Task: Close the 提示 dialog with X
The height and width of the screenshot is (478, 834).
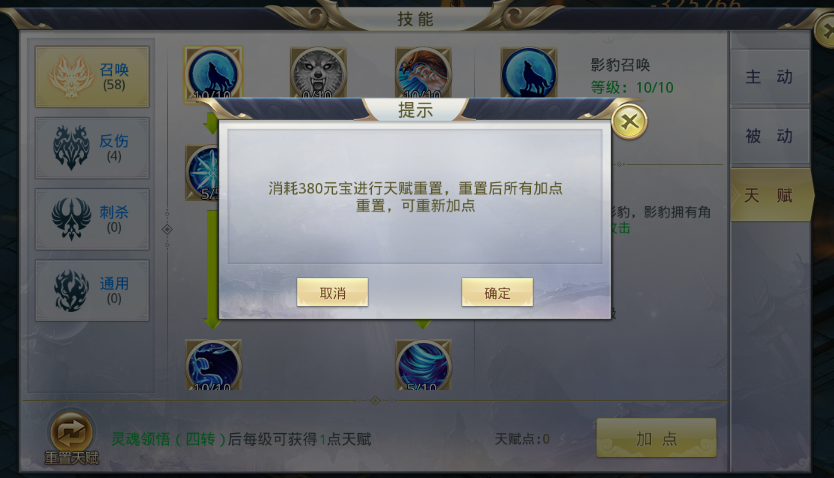Action: (x=629, y=122)
